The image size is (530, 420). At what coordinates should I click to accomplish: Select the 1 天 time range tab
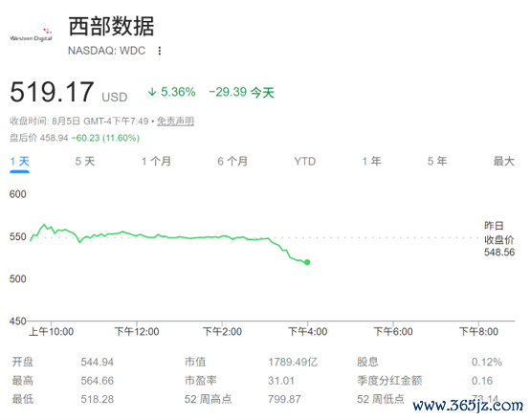click(x=19, y=162)
